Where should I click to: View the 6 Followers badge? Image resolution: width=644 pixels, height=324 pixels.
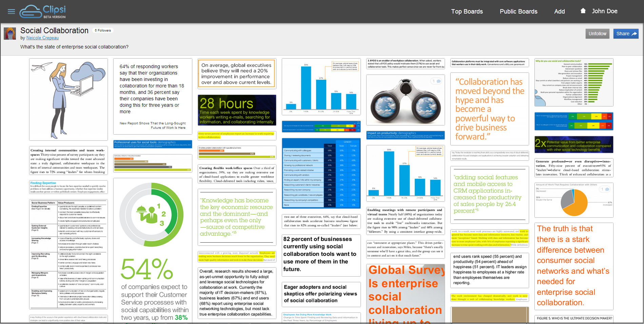103,31
